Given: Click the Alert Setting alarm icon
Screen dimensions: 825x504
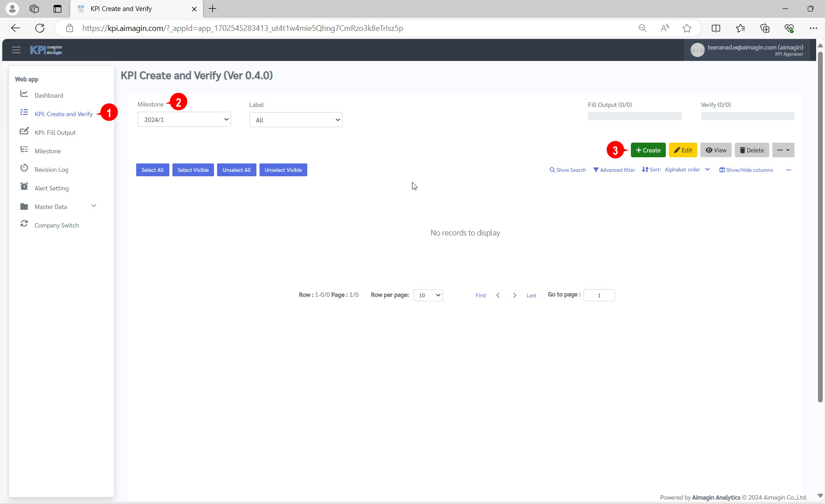Looking at the screenshot, I should pyautogui.click(x=24, y=187).
